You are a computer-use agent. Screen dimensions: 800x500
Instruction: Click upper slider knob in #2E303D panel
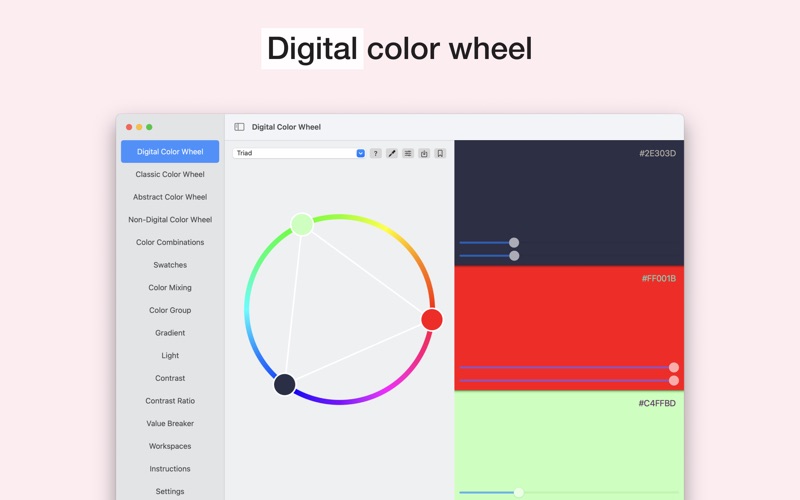514,242
